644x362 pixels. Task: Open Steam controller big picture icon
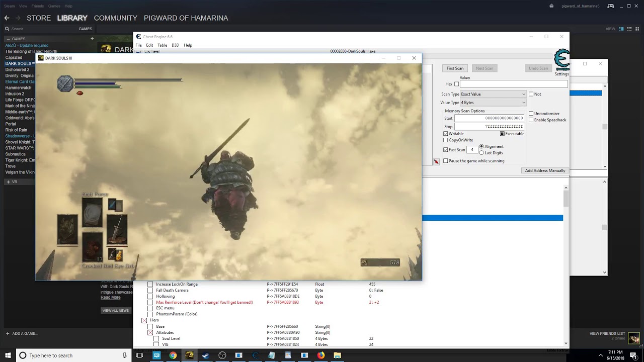(610, 6)
